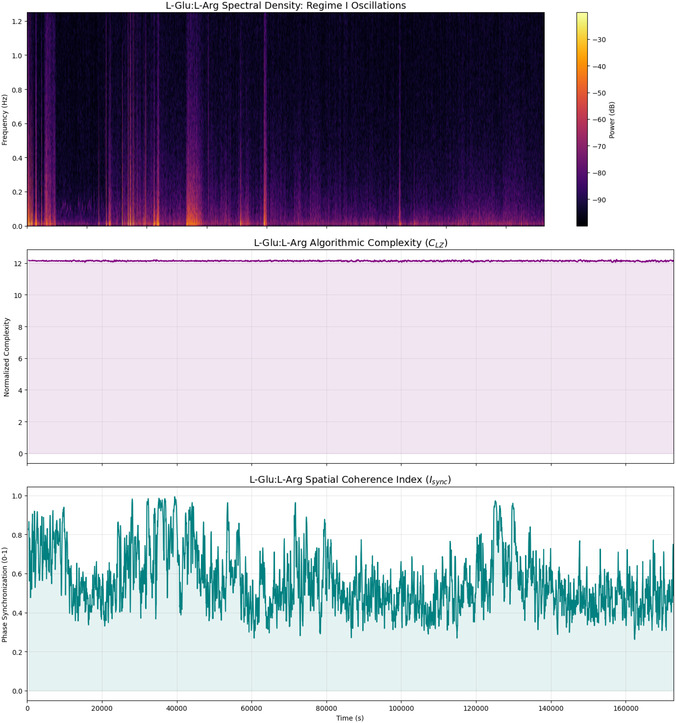Click the 20000 tick on time axis
This screenshot has width=676, height=723.
[x=101, y=708]
